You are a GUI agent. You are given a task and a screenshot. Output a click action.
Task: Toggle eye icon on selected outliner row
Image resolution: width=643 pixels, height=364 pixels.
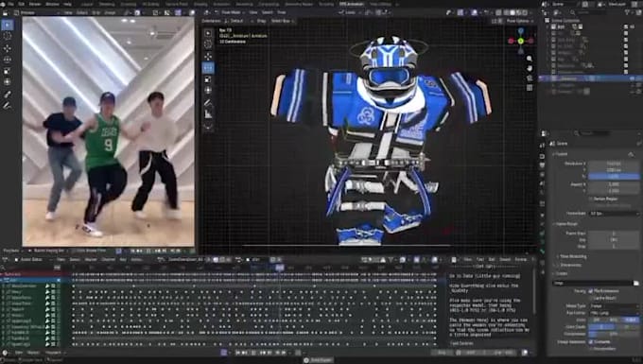tap(633, 78)
